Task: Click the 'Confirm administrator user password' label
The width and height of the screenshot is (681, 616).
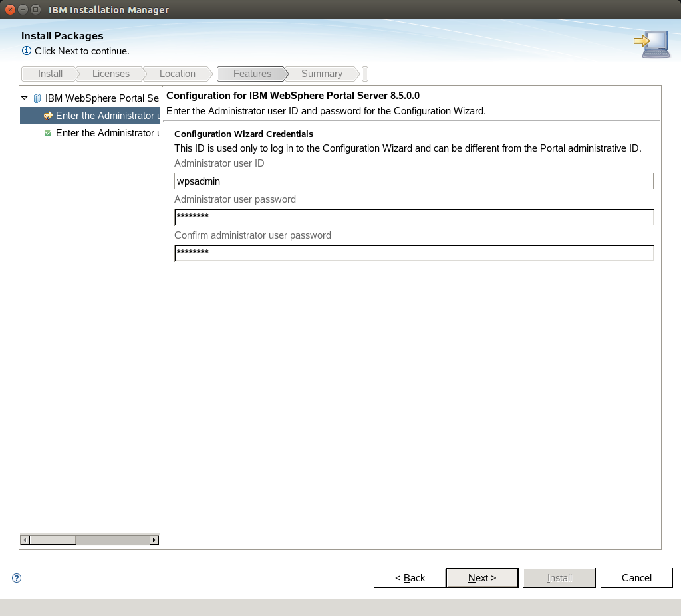Action: [x=253, y=235]
